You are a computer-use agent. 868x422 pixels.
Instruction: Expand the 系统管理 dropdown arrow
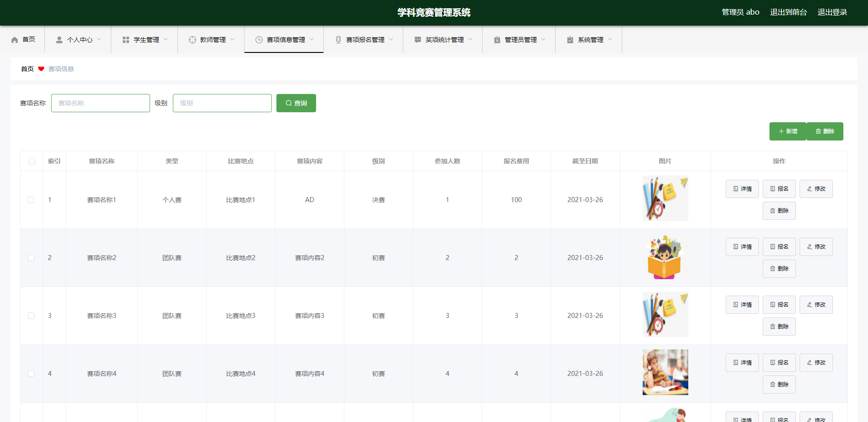coord(610,39)
